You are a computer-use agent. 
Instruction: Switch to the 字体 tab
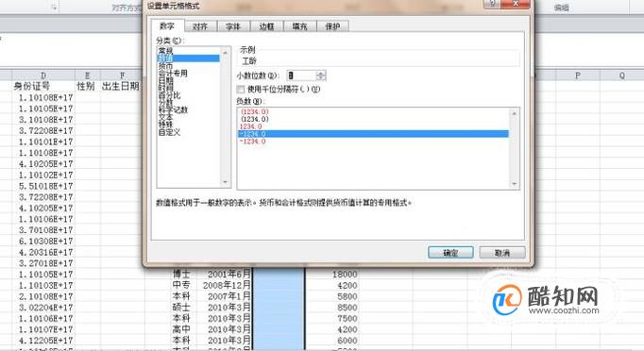pos(233,26)
